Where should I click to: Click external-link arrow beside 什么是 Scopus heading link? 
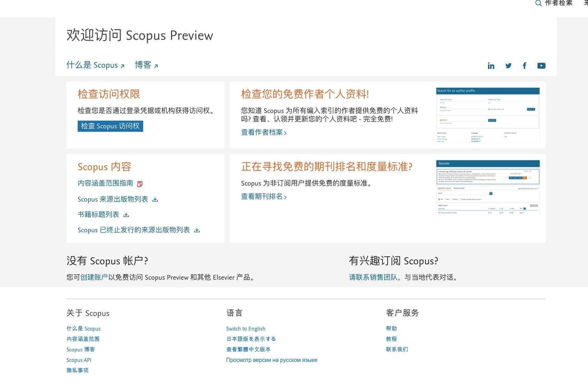pyautogui.click(x=123, y=66)
